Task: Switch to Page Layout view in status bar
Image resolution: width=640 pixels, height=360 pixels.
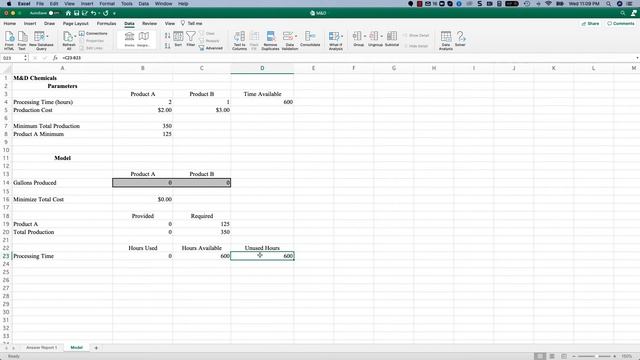Action: tap(552, 356)
